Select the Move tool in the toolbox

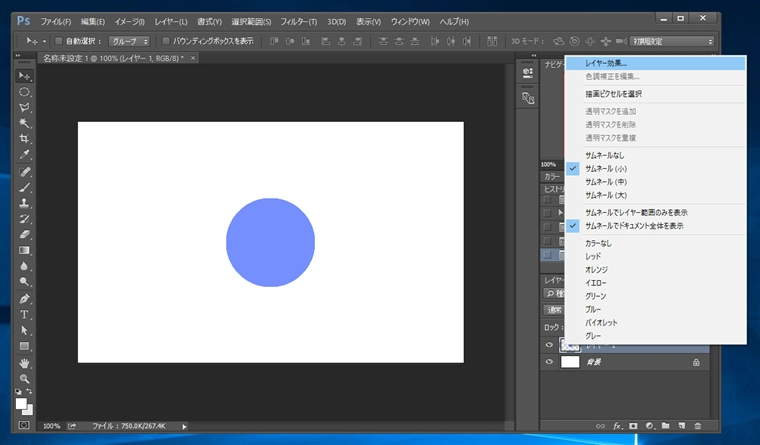(24, 76)
